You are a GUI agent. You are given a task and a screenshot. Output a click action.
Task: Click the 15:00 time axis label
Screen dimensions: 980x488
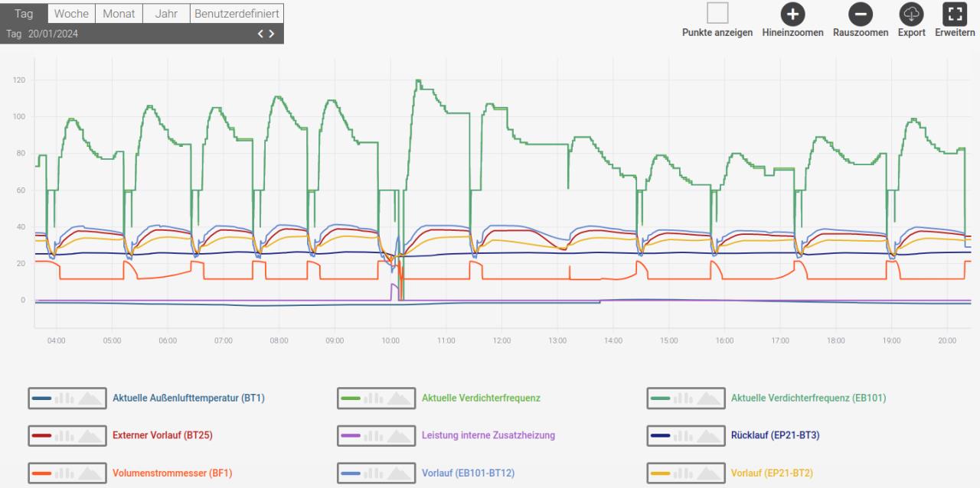(x=669, y=340)
